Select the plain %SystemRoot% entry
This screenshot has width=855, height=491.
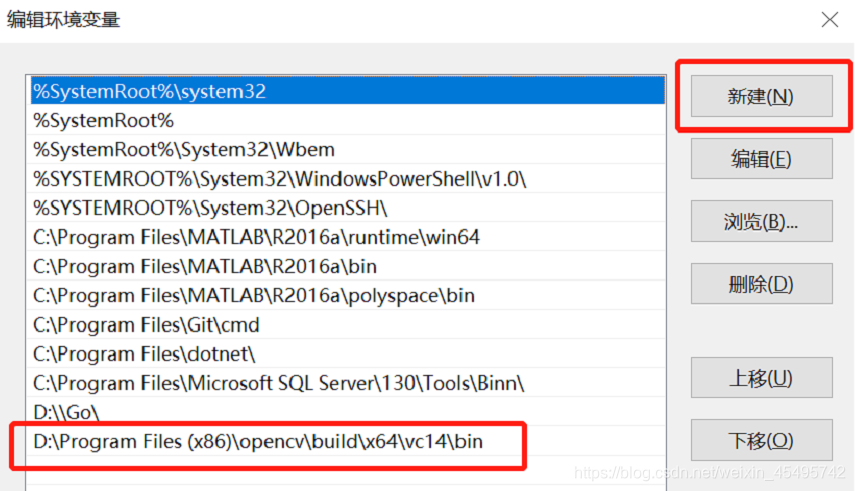pyautogui.click(x=347, y=120)
